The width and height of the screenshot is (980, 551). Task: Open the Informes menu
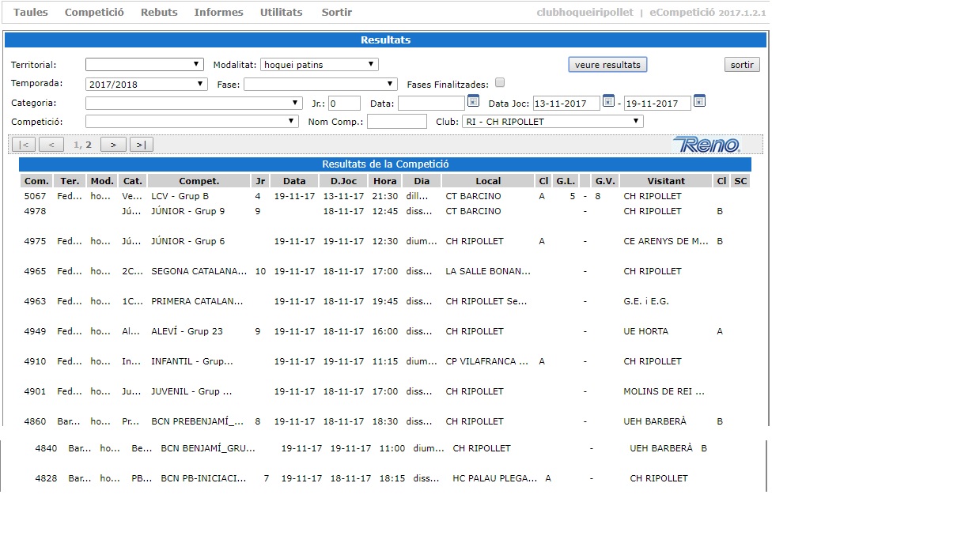[x=218, y=13]
